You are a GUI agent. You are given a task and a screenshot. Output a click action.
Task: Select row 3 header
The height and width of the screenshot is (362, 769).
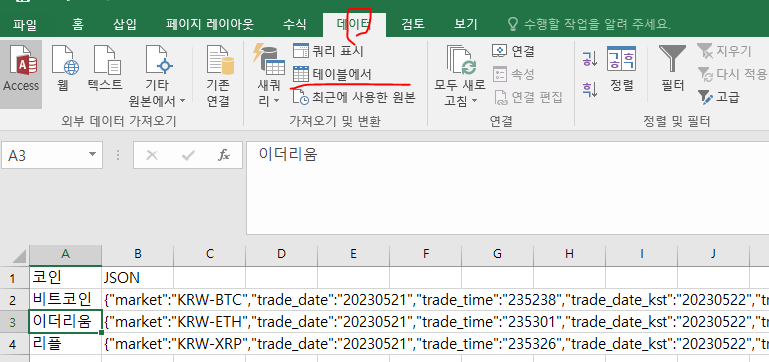click(14, 322)
